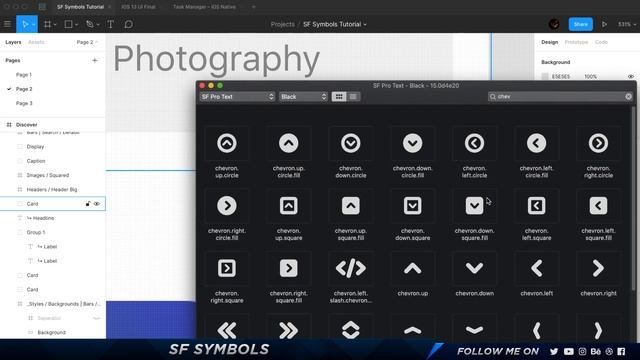Clear the chev search field
Image resolution: width=640 pixels, height=360 pixels.
click(629, 97)
